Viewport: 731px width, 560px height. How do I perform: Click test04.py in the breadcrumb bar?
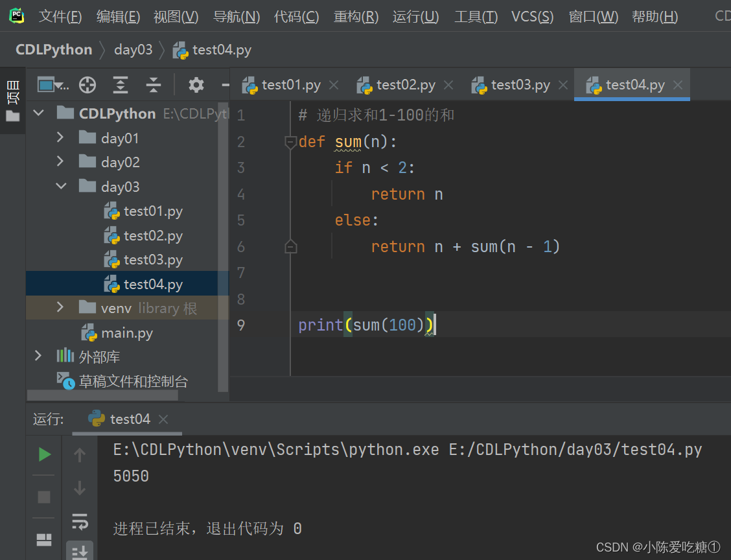click(212, 50)
